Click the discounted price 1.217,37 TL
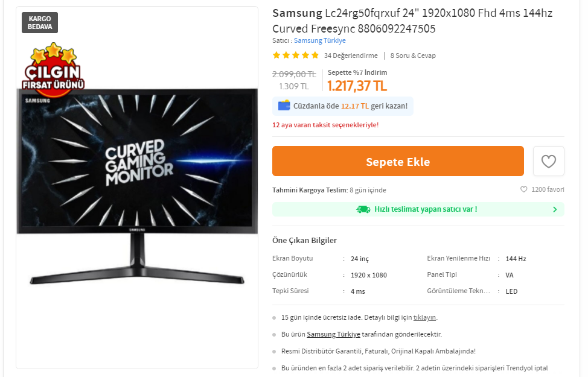The image size is (588, 377). 357,86
